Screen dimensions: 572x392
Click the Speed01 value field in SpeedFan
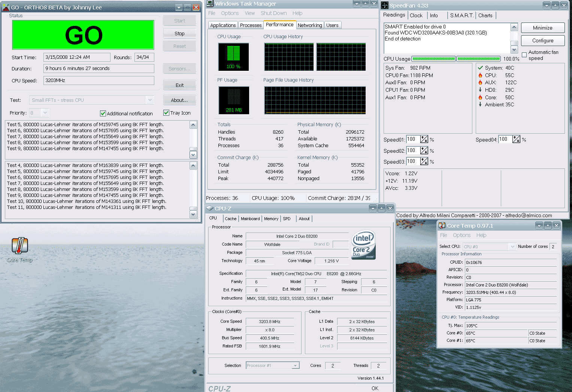pyautogui.click(x=413, y=139)
